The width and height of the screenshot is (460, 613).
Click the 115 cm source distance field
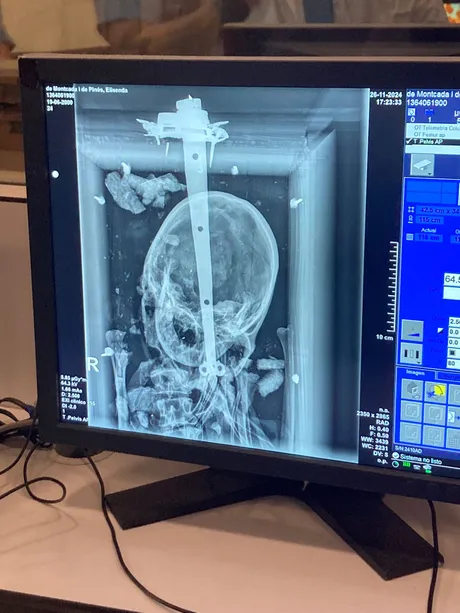tap(430, 220)
